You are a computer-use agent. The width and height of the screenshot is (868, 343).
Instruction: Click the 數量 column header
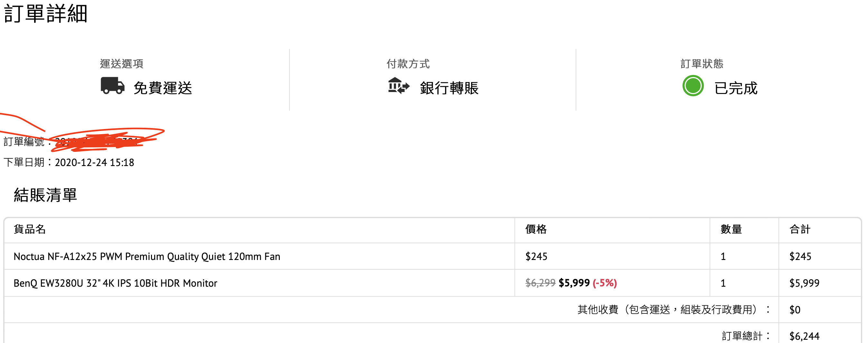tap(731, 229)
